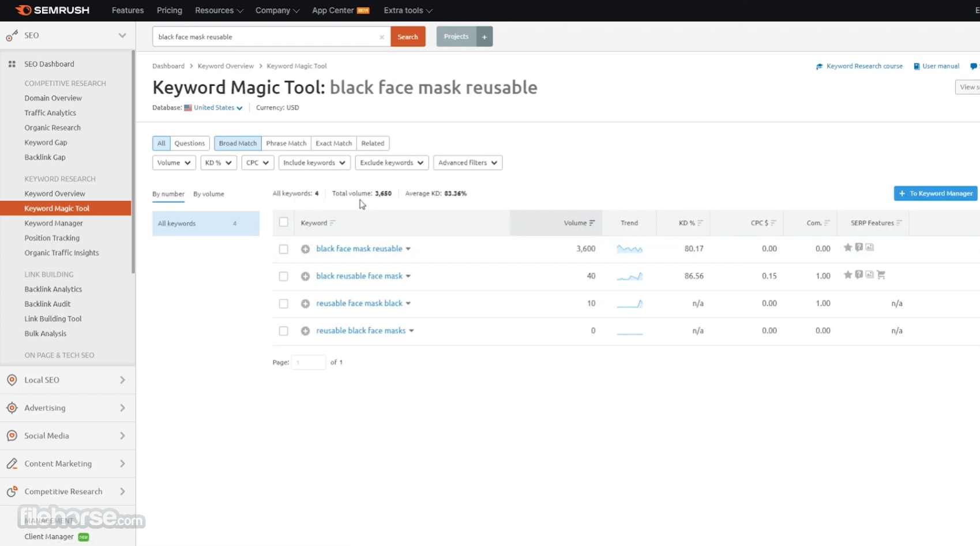
Task: Add 'black face mask reusable' keyword via plus icon
Action: pyautogui.click(x=305, y=249)
